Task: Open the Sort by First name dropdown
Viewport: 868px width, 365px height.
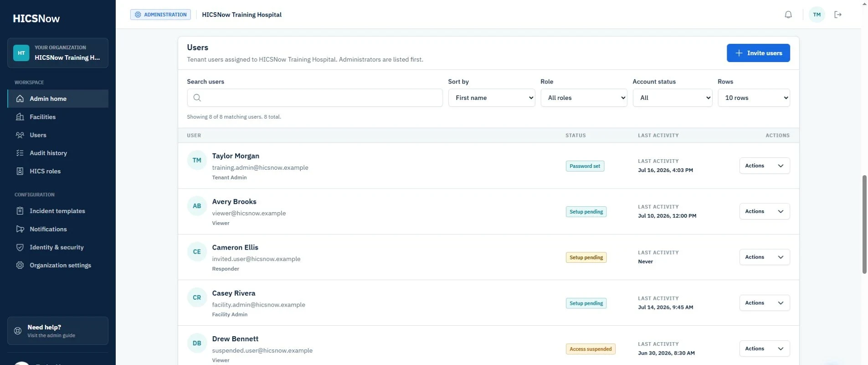Action: [492, 98]
